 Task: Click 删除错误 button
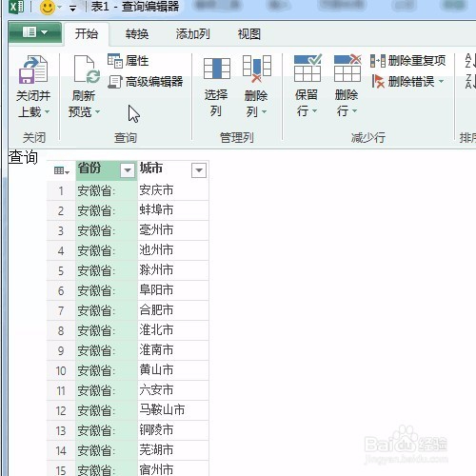click(403, 82)
